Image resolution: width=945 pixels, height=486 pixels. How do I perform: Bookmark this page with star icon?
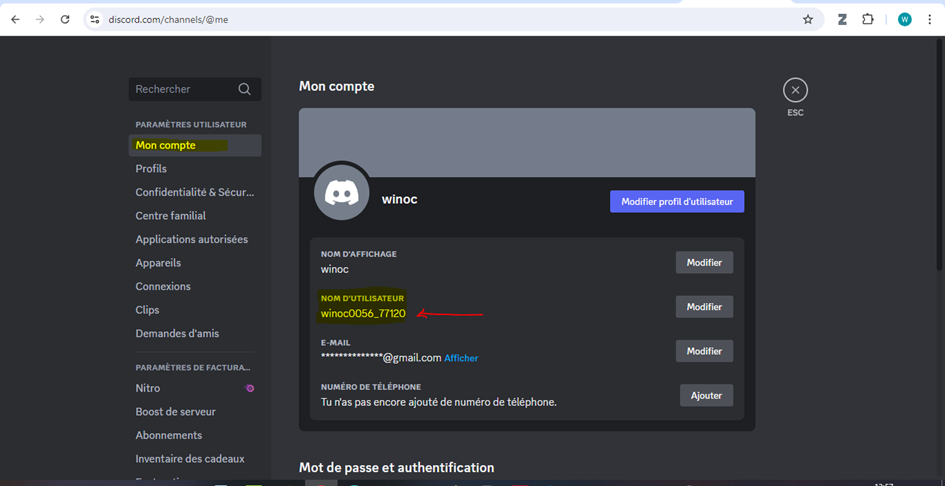tap(808, 19)
